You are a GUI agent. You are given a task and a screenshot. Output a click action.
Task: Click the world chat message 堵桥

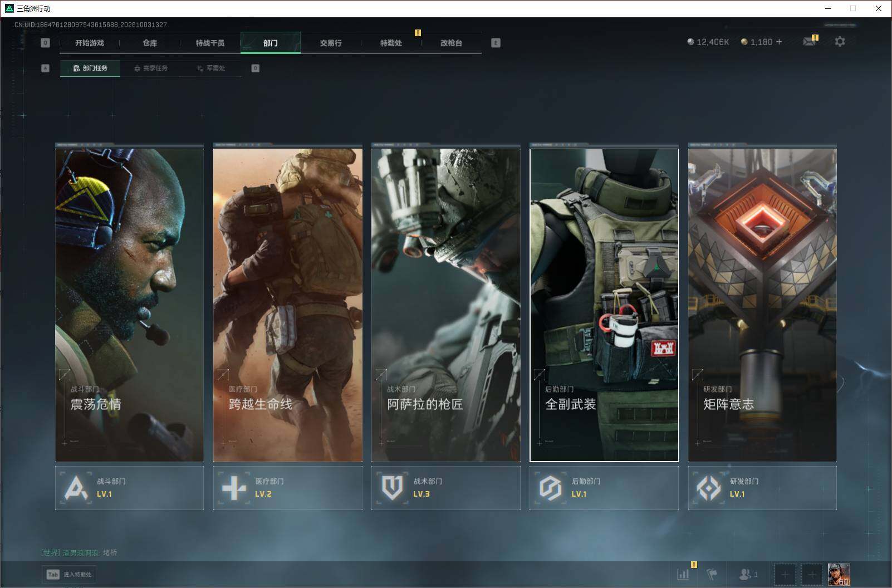pos(110,553)
